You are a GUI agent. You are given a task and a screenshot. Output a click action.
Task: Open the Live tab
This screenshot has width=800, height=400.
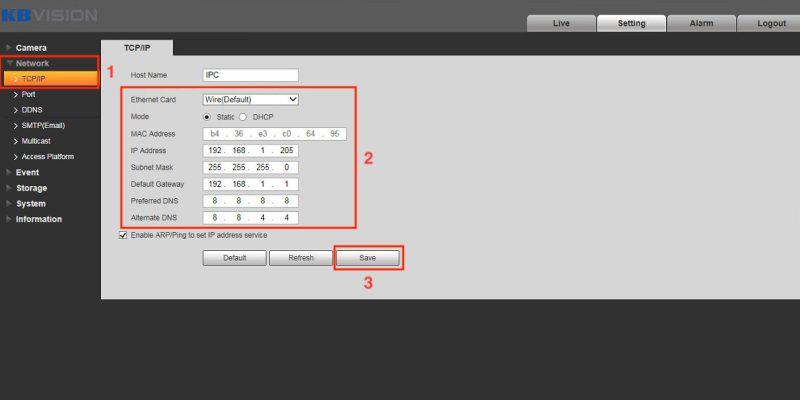click(561, 23)
